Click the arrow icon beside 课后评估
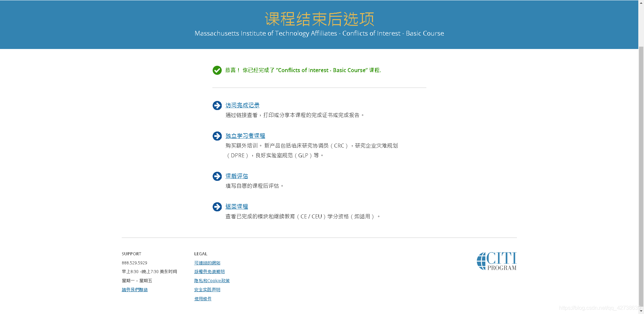The image size is (644, 314). pyautogui.click(x=217, y=176)
